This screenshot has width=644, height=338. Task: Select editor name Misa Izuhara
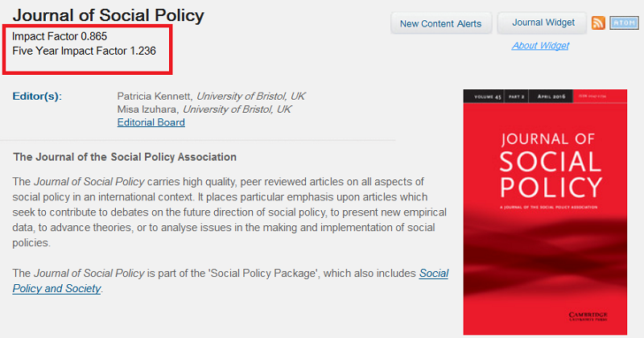[x=148, y=109]
